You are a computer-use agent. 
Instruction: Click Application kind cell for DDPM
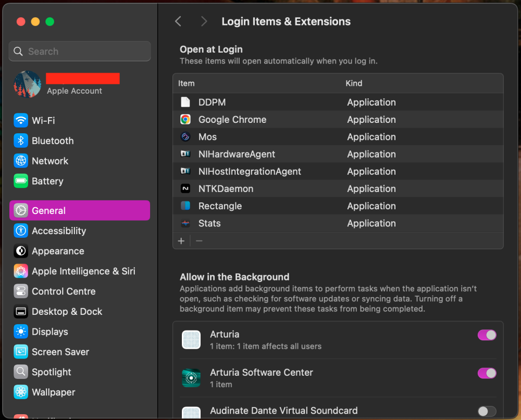371,102
